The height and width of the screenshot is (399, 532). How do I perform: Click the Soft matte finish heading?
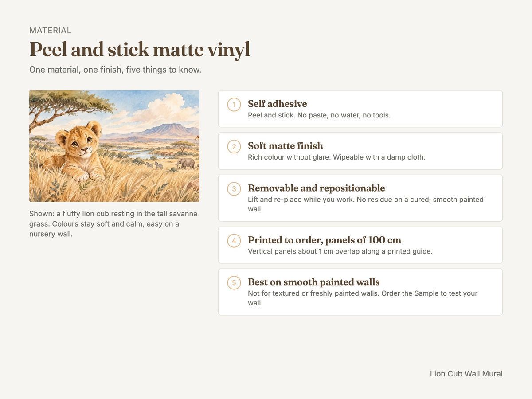(286, 146)
